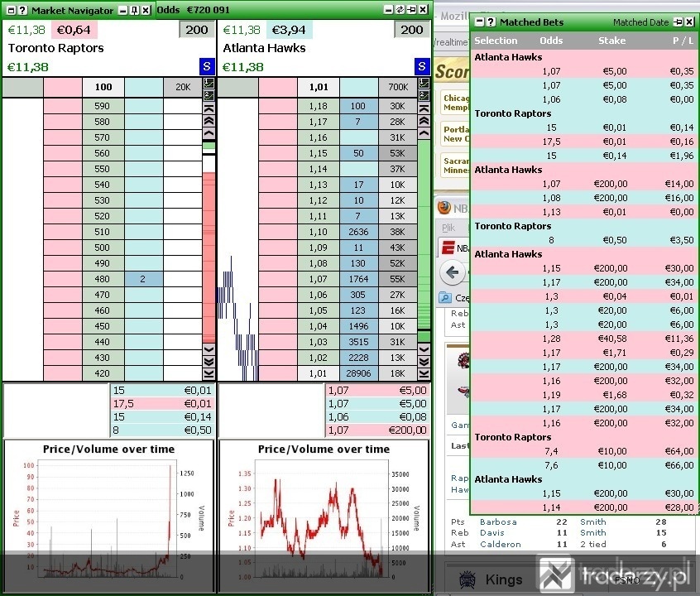
Task: Click lay amount 2636 at odds 1,10
Action: (358, 232)
